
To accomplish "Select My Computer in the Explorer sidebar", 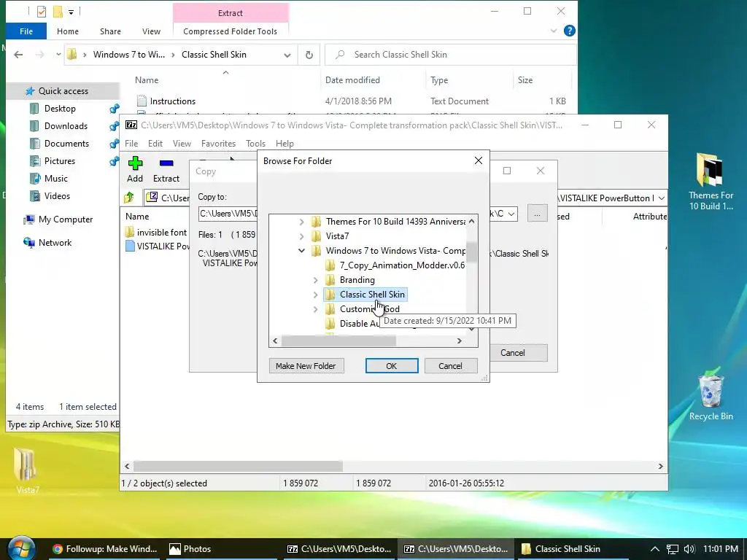I will (x=65, y=219).
